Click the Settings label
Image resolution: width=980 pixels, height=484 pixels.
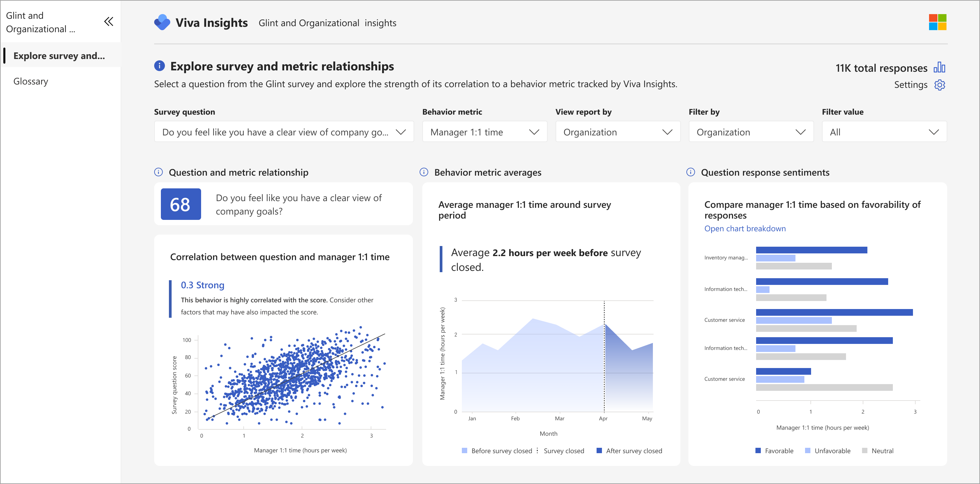click(x=910, y=84)
